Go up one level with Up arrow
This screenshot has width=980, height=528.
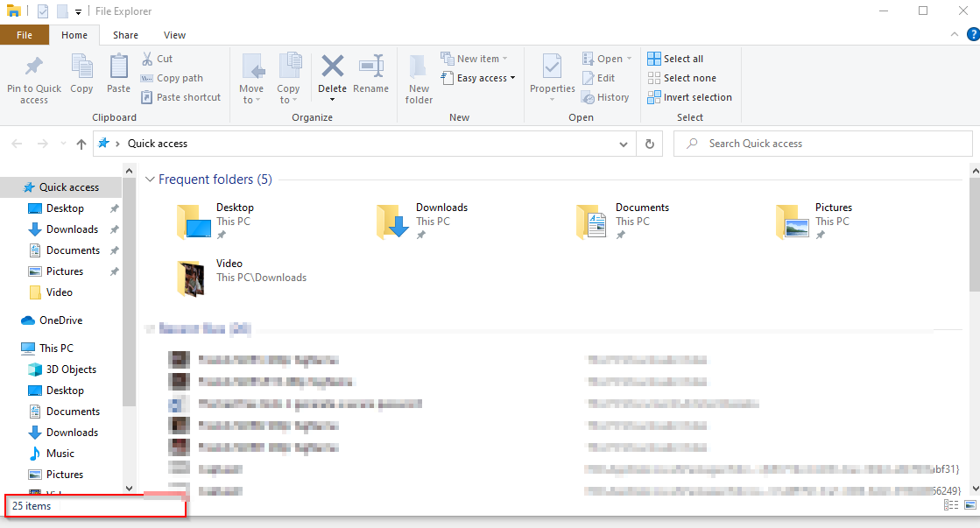(x=81, y=144)
